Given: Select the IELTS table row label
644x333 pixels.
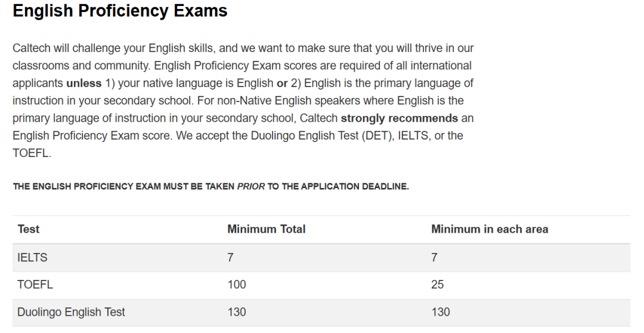Looking at the screenshot, I should point(32,258).
